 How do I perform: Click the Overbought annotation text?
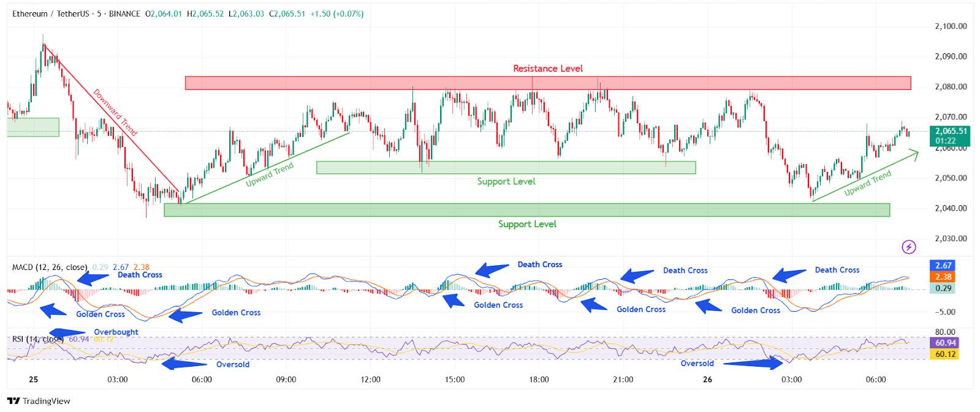(116, 332)
